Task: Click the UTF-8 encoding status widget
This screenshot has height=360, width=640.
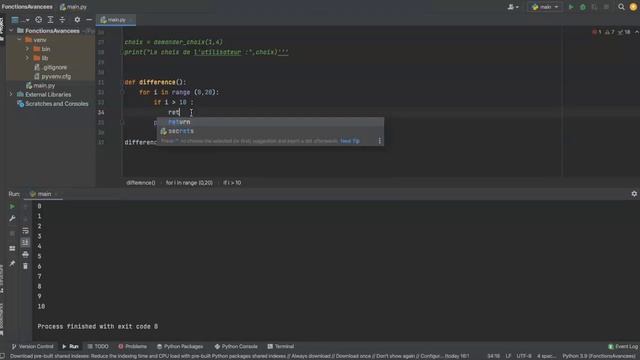Action: click(524, 356)
